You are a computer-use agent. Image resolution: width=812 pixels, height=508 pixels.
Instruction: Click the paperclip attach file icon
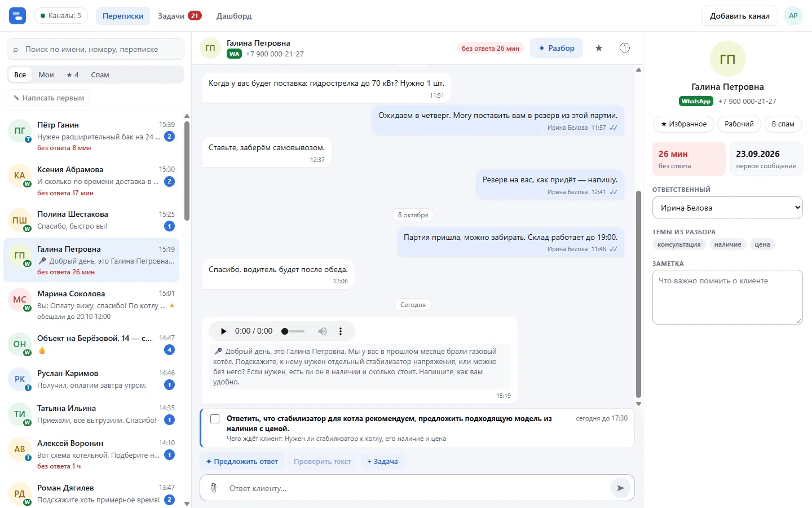[214, 488]
